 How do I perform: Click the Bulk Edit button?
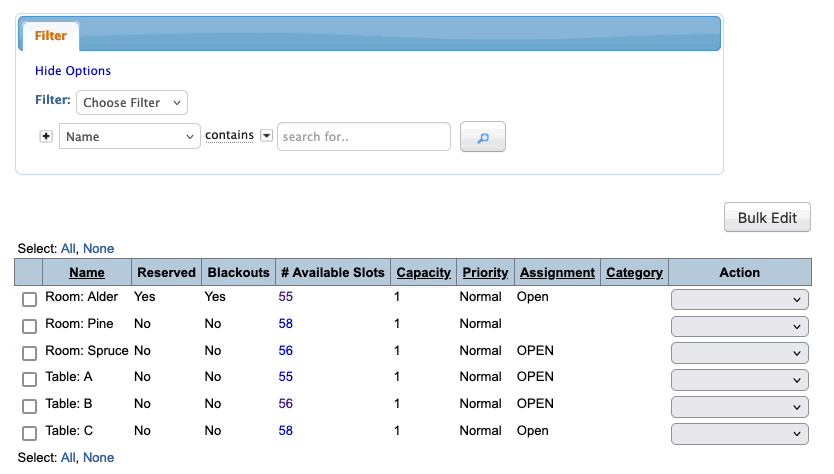click(x=767, y=217)
